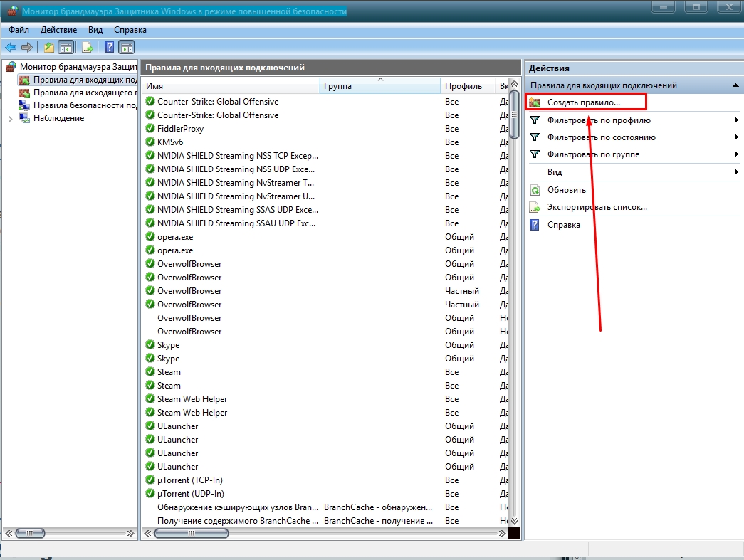The image size is (744, 560).
Task: Open Фильтровать по состоянию submenu arrow
Action: pos(736,137)
